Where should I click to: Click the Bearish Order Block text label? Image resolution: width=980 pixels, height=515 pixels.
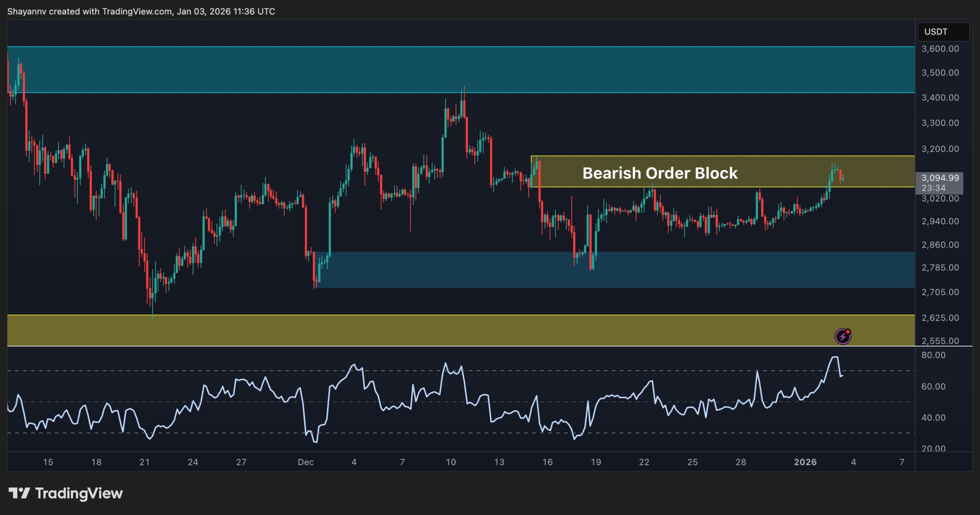660,173
